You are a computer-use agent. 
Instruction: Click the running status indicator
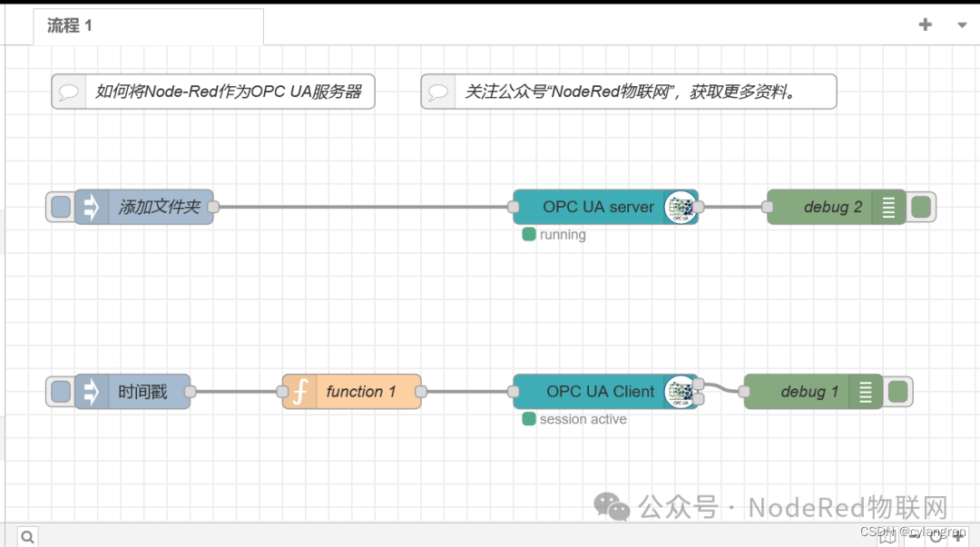tap(529, 234)
